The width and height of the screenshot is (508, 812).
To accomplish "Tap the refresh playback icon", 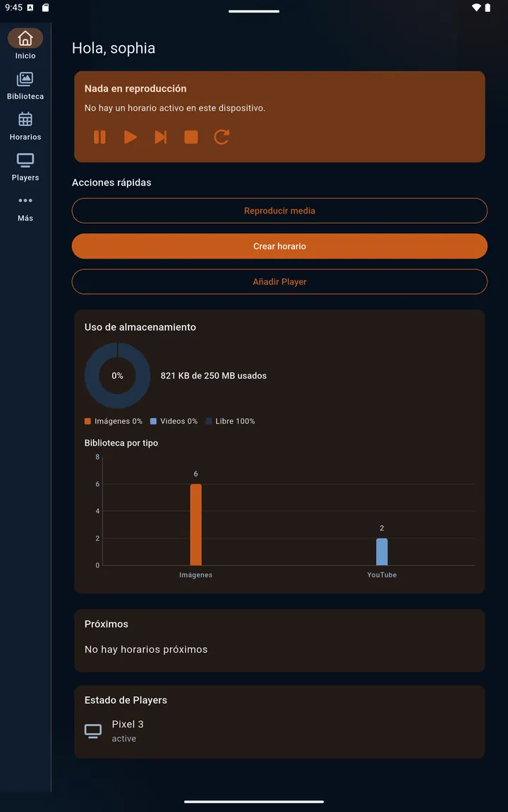I will (x=222, y=137).
